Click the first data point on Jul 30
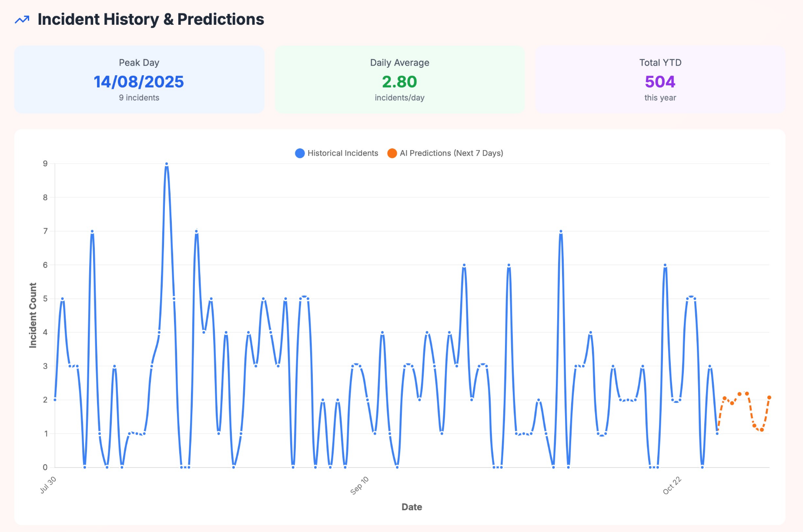Screen dimensions: 803x532 pyautogui.click(x=55, y=399)
